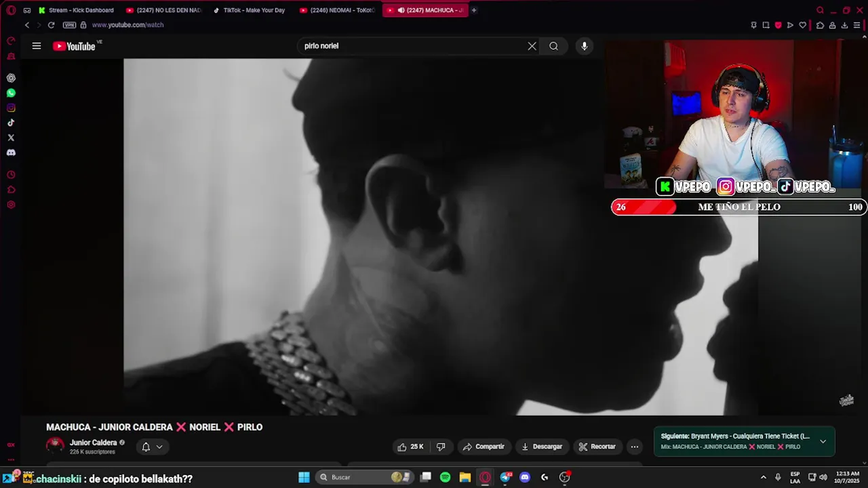The height and width of the screenshot is (488, 868).
Task: Search with voice microphone button
Action: pos(585,46)
